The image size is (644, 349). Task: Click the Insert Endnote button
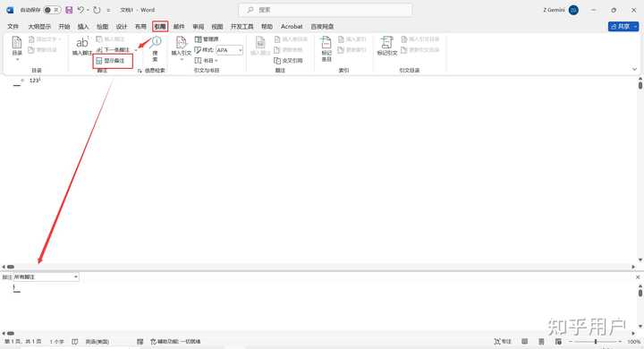[x=110, y=39]
